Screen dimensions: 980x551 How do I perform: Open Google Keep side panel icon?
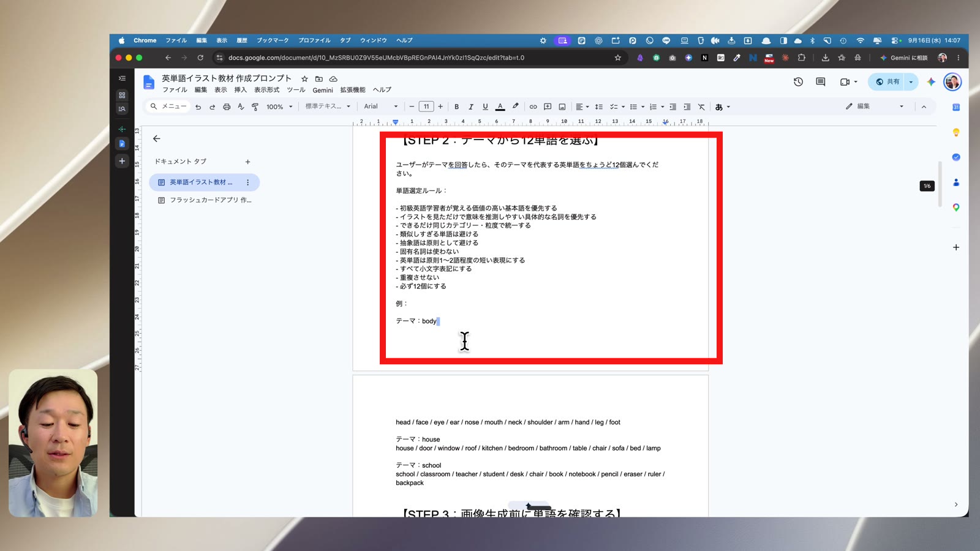pyautogui.click(x=956, y=132)
